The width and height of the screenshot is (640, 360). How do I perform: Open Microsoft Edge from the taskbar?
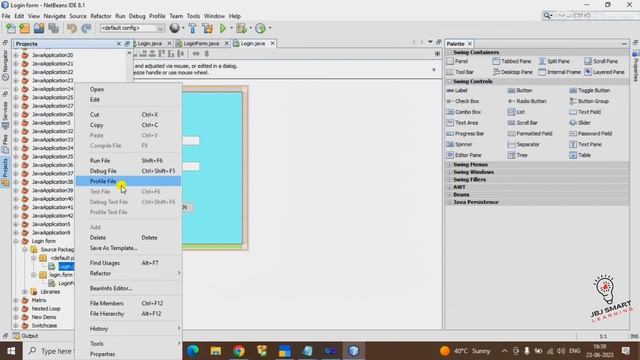(x=193, y=351)
